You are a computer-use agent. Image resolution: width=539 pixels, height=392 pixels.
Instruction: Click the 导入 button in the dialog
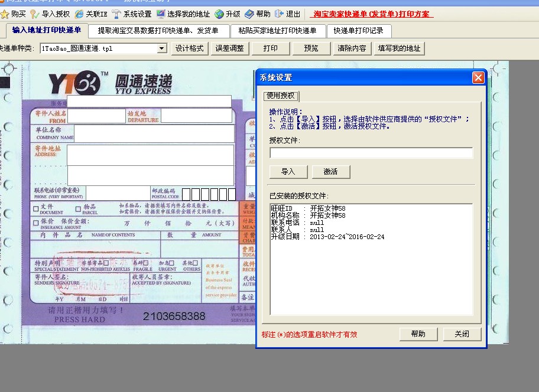pyautogui.click(x=288, y=172)
